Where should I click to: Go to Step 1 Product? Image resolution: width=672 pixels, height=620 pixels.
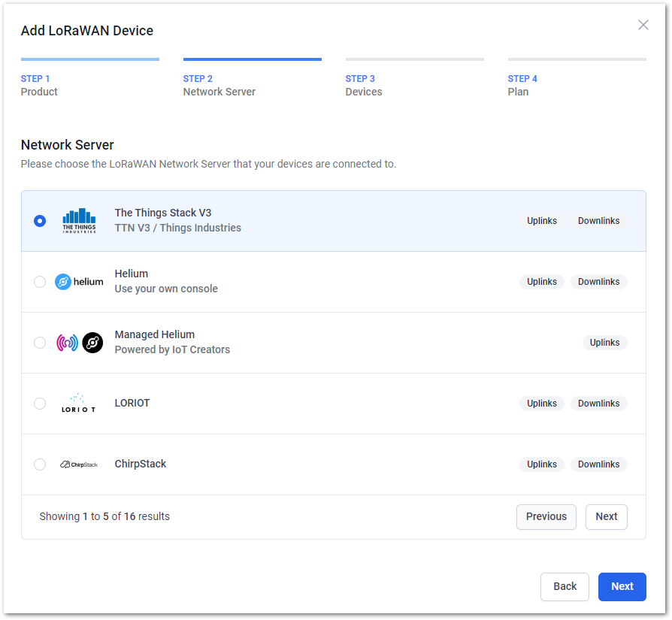click(x=90, y=85)
